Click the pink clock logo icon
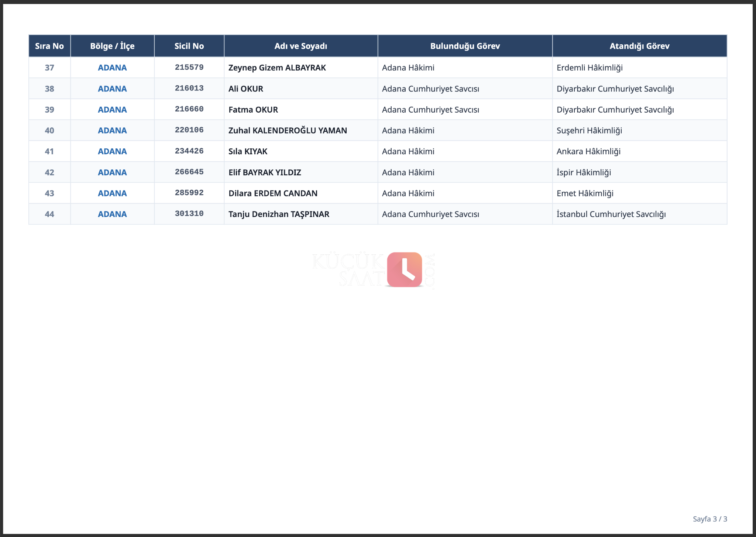The width and height of the screenshot is (756, 537). click(x=404, y=269)
